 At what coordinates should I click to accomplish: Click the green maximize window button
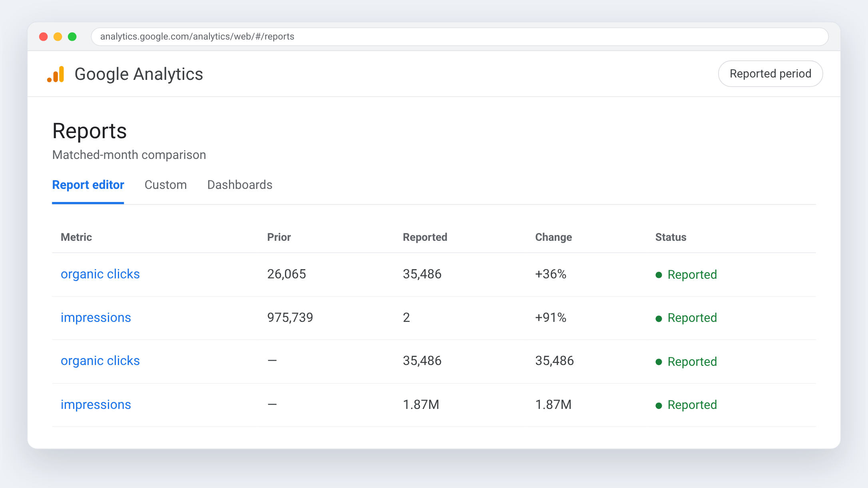pos(72,37)
